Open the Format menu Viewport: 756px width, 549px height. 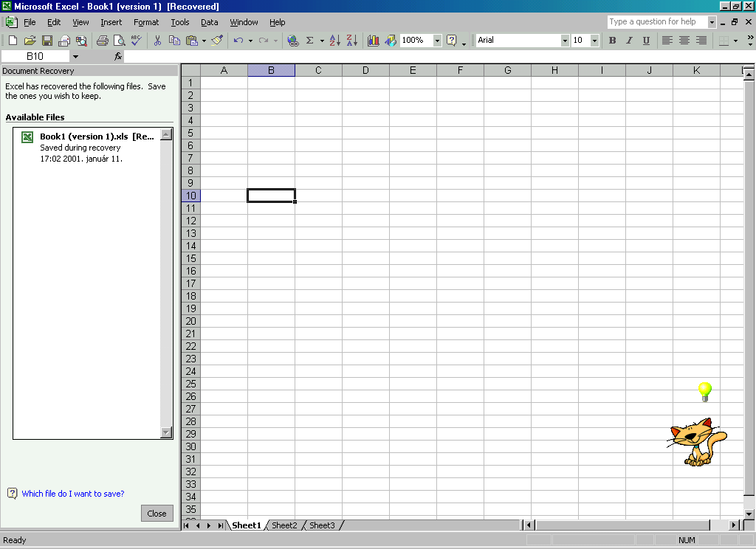pos(146,22)
